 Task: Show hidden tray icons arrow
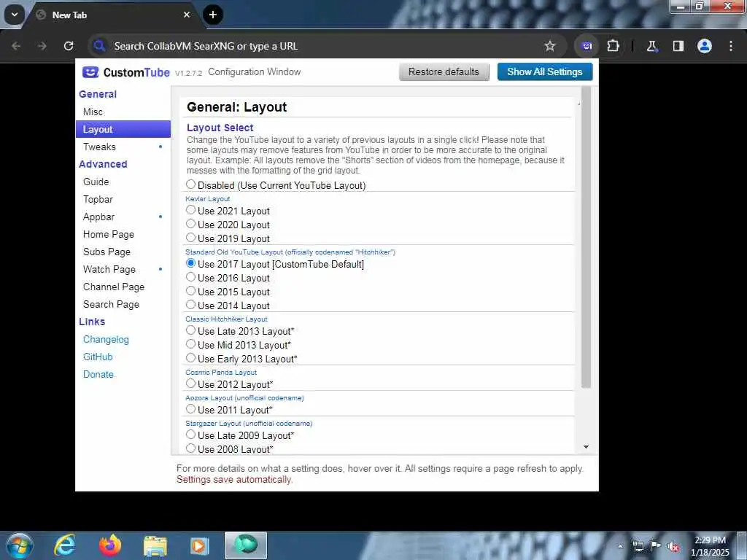620,546
